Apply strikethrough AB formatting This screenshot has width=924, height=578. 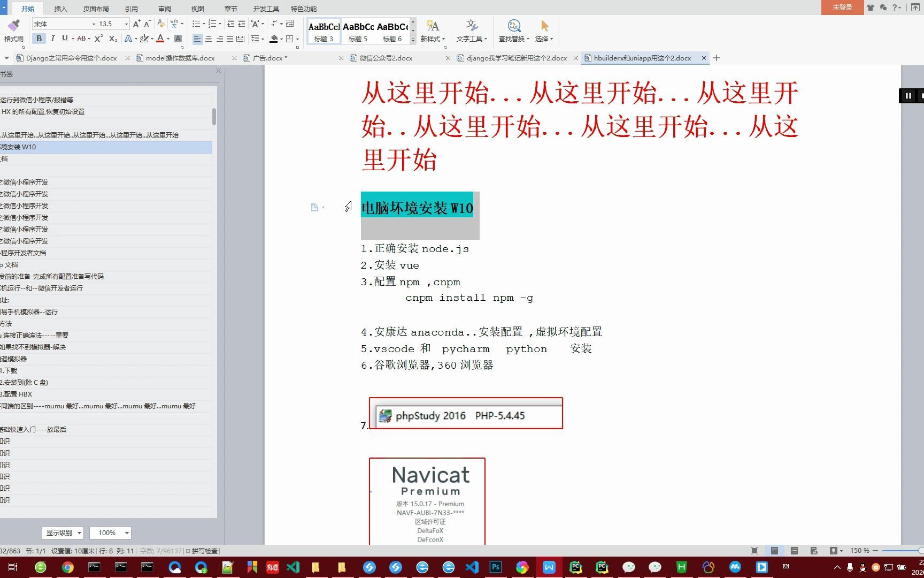click(81, 39)
